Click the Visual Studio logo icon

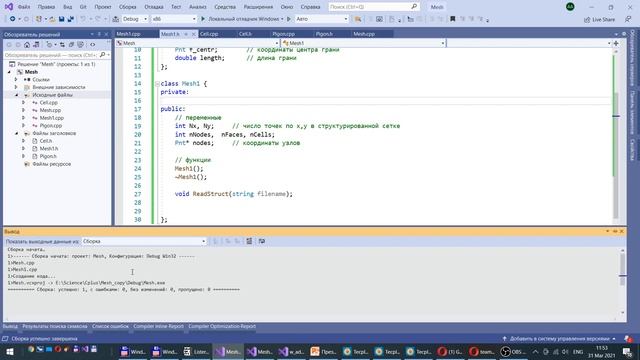[x=9, y=7]
